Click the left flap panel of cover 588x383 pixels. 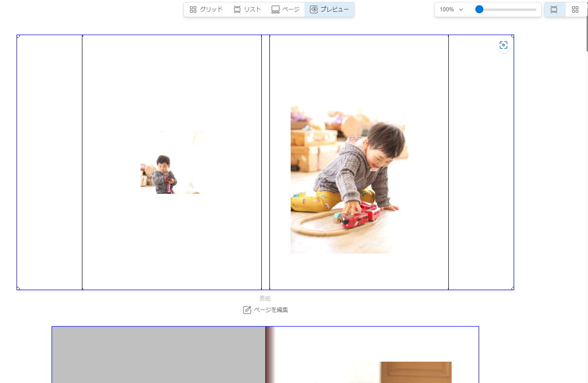click(49, 162)
